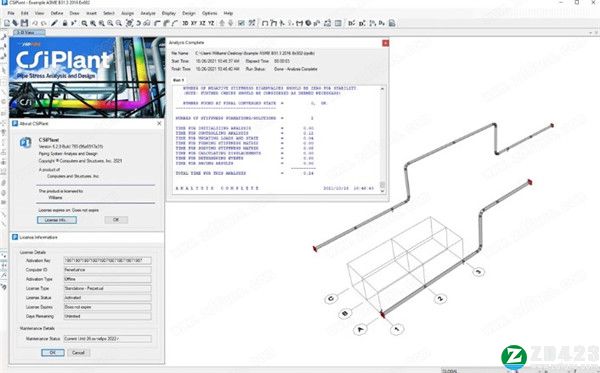Click the undeformed shape frame icon
The width and height of the screenshot is (600, 373).
pyautogui.click(x=264, y=23)
